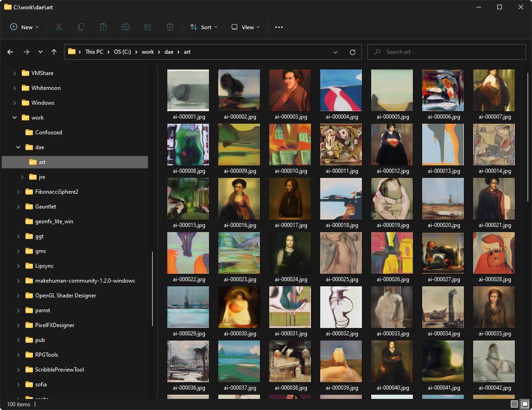Expand the FibonacciSphere2 folder node

(x=19, y=192)
